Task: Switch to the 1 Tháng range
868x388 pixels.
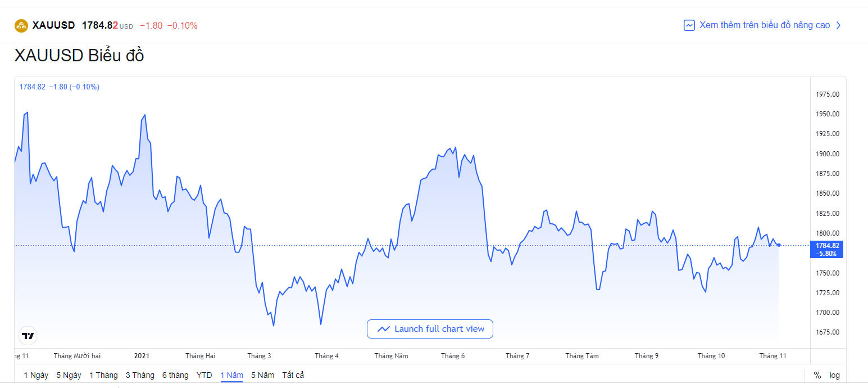Action: [103, 375]
